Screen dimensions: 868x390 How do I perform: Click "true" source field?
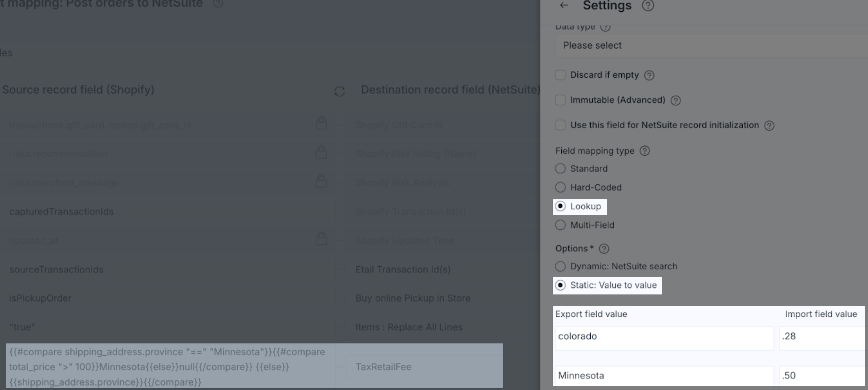167,327
